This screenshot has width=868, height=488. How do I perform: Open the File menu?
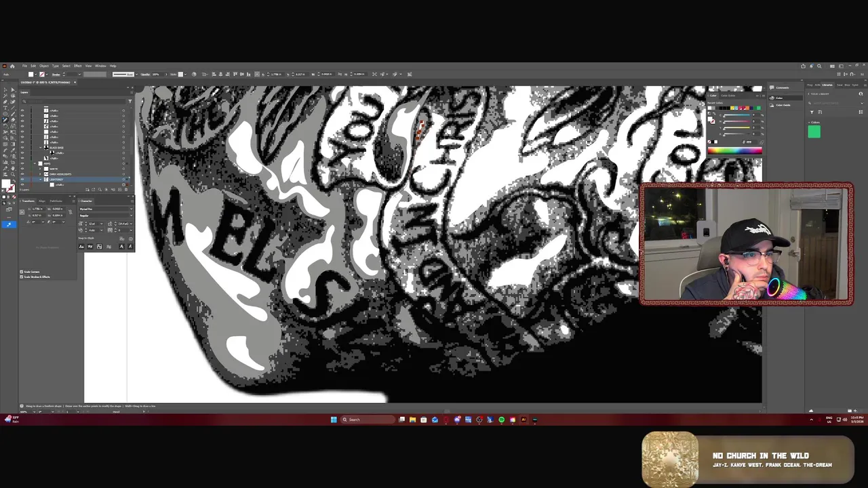click(24, 66)
